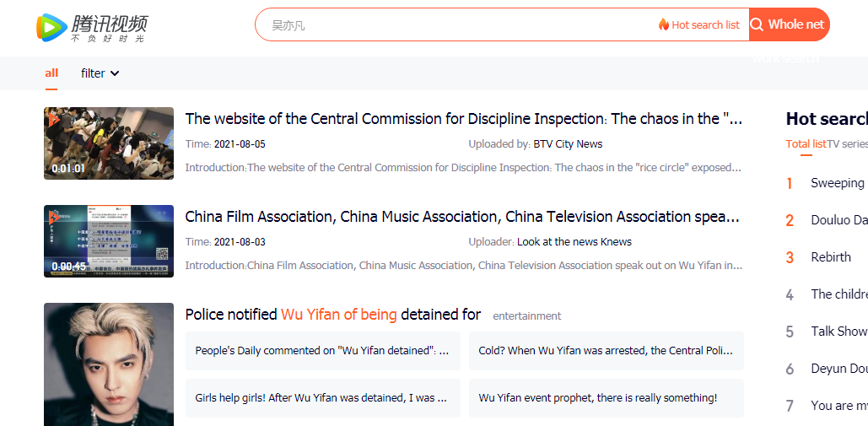Screen dimensions: 868x426
Task: Open the Discipline Inspection video thumbnail
Action: pos(109,143)
